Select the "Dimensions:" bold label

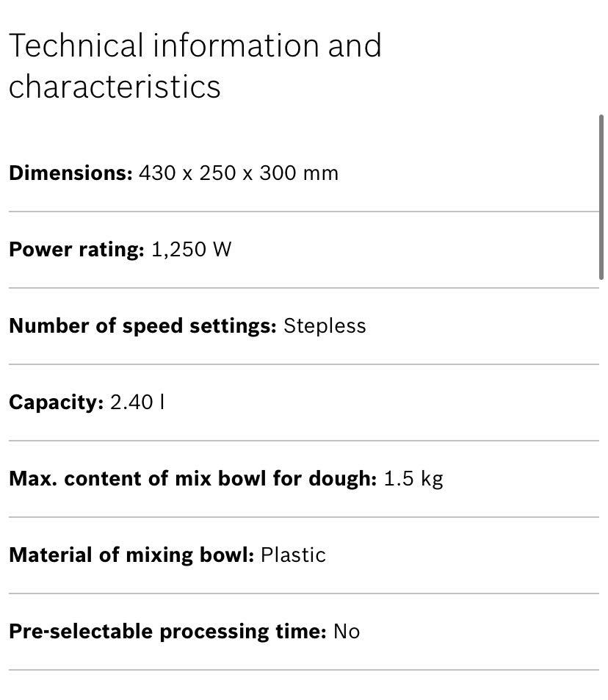pyautogui.click(x=70, y=173)
